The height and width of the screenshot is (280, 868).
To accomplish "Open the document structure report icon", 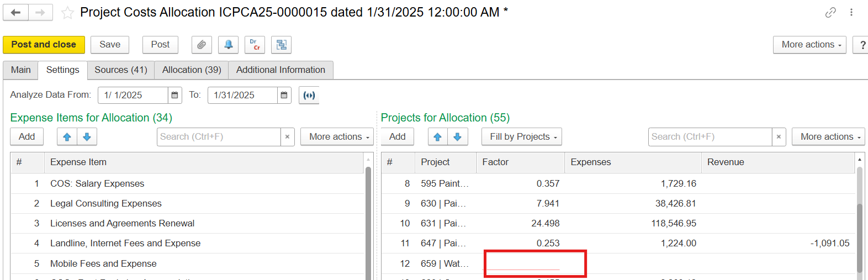I will pos(281,45).
